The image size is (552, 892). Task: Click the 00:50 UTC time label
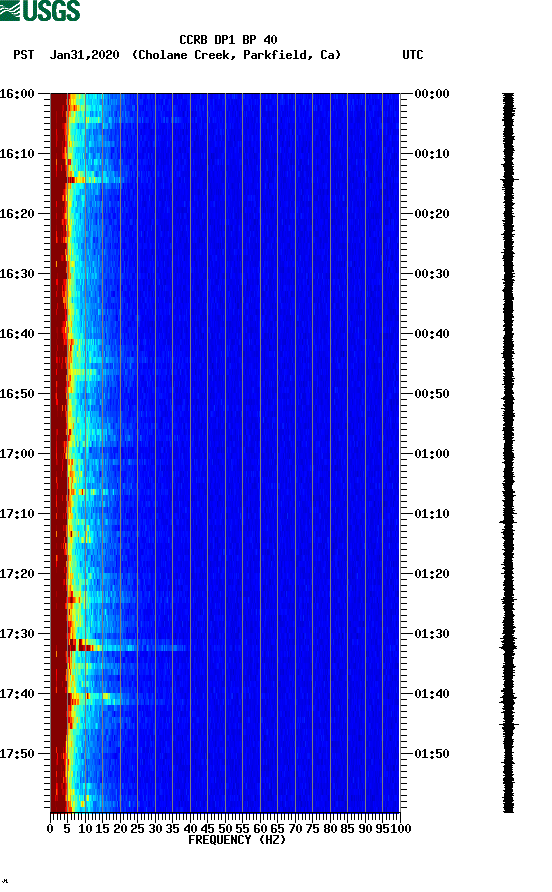click(432, 394)
